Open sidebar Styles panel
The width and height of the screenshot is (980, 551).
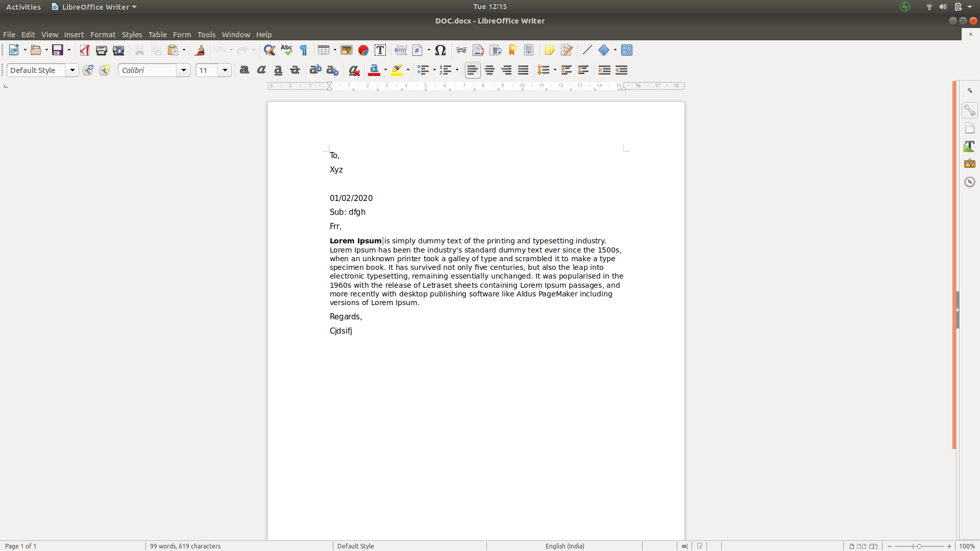[x=970, y=146]
